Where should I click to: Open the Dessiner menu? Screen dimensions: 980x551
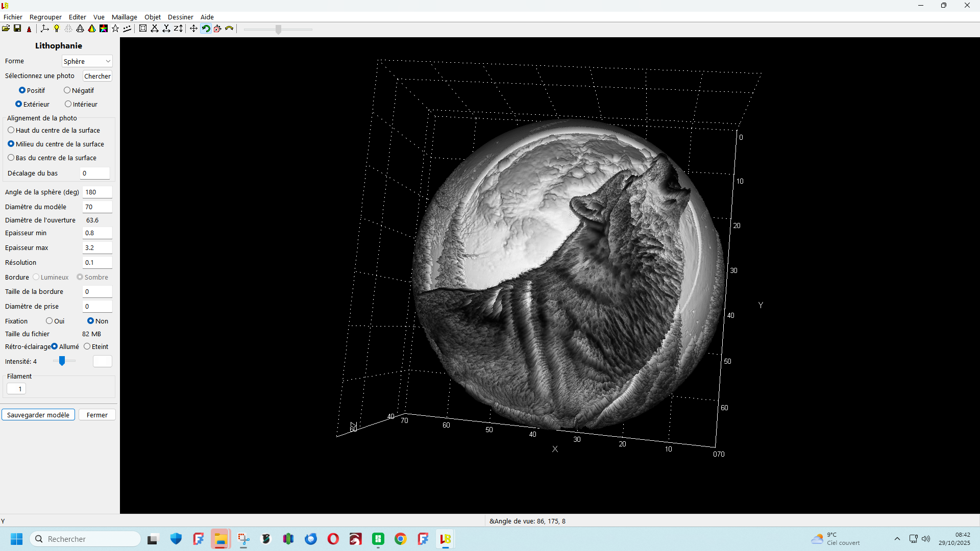pos(180,17)
